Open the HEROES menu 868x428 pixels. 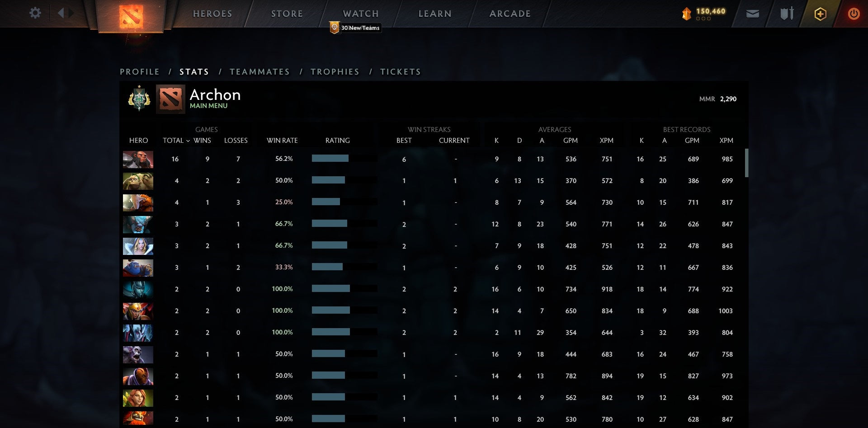[212, 14]
